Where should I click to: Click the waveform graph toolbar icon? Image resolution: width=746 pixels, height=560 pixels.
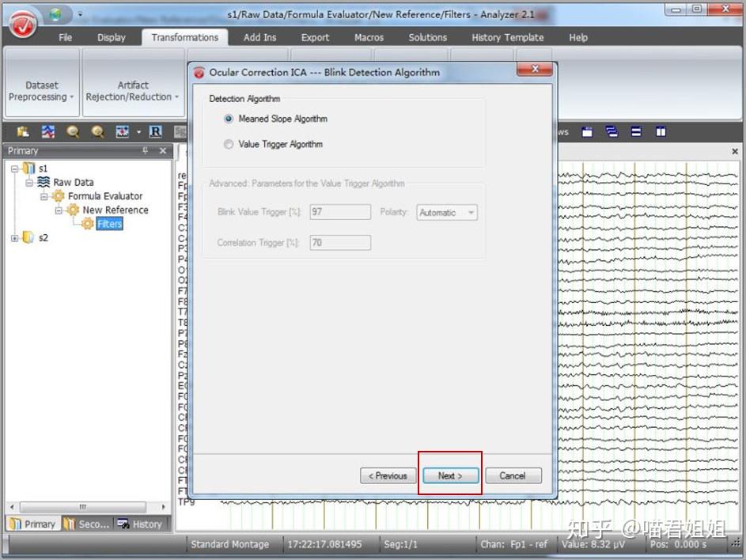48,132
